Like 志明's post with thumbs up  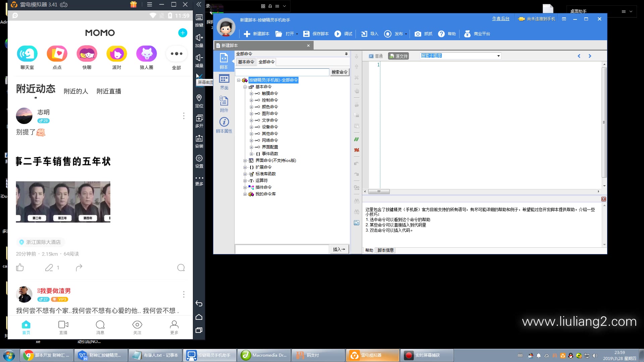pyautogui.click(x=20, y=267)
